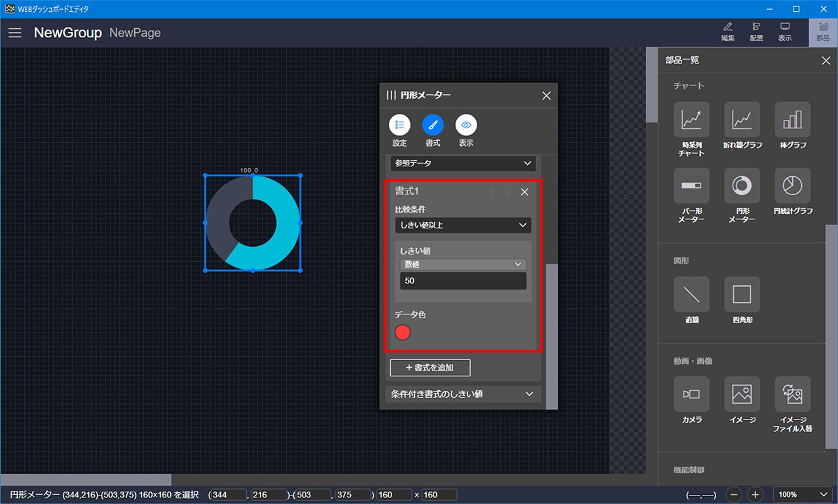Click the red データ色 color swatch

pyautogui.click(x=403, y=333)
